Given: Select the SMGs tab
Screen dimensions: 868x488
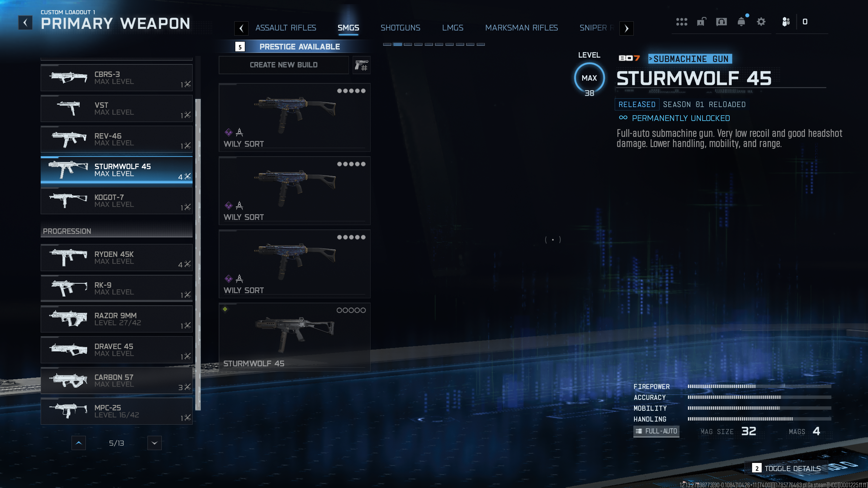Looking at the screenshot, I should point(348,28).
